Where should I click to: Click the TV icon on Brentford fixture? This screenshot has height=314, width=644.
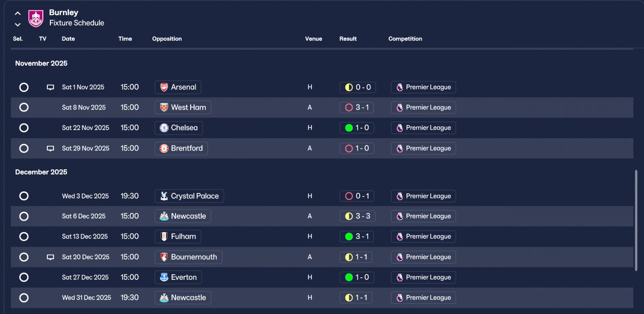50,149
